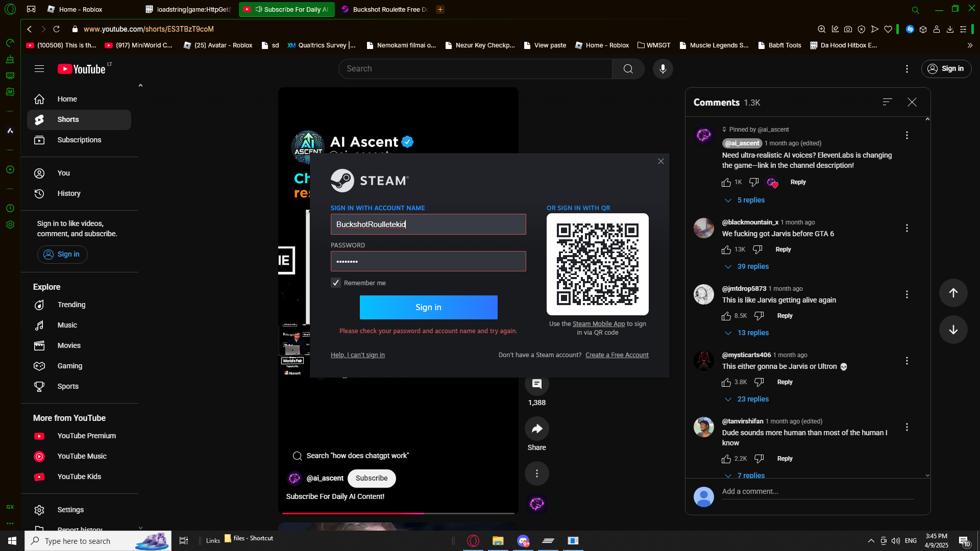Open YouTube settings three-dot menu near Sign in
This screenshot has height=551, width=980.
906,69
